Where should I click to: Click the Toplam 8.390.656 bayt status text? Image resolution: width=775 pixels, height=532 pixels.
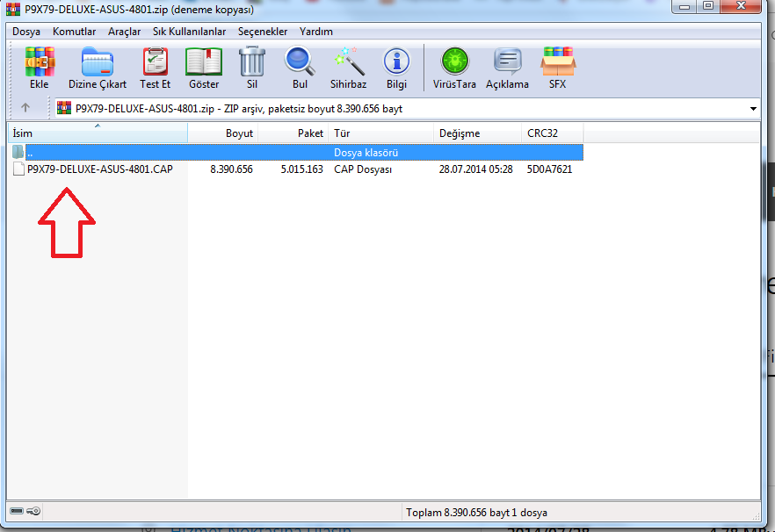coord(476,513)
